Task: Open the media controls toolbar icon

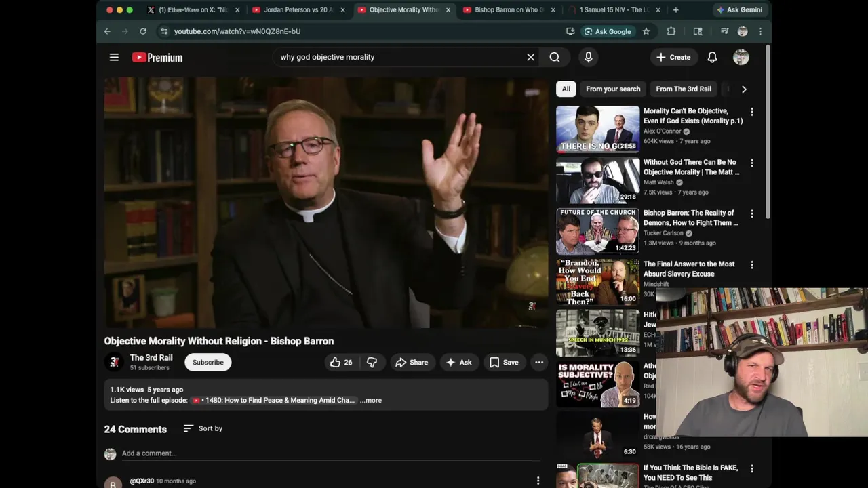Action: pyautogui.click(x=724, y=31)
